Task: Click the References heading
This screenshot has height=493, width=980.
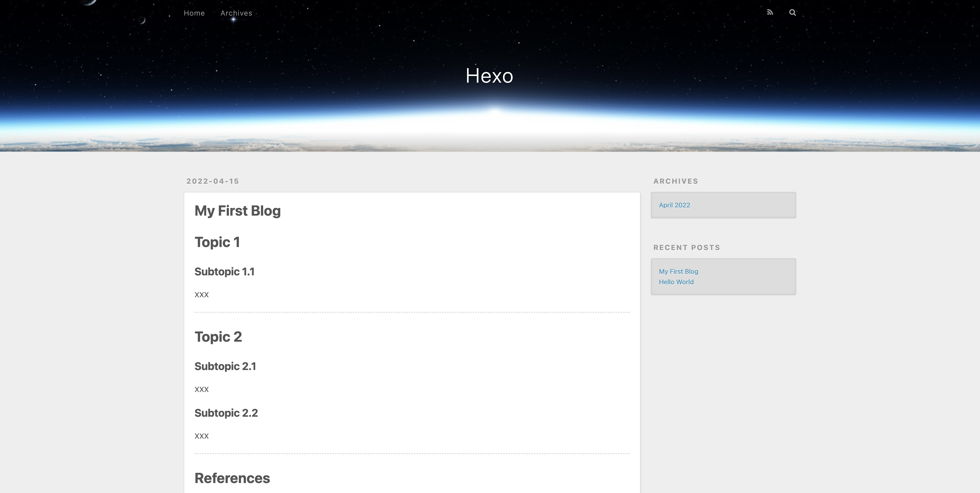Action: [x=232, y=478]
